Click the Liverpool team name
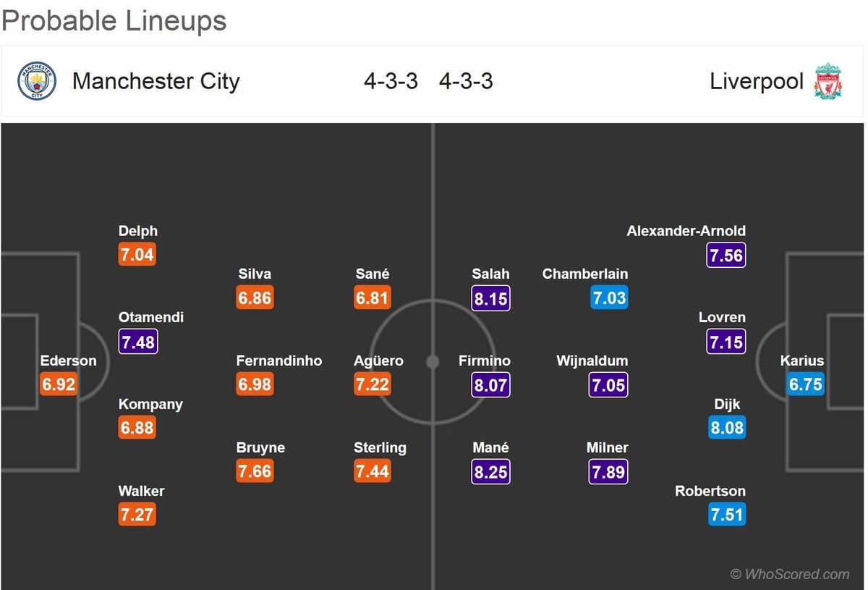 pyautogui.click(x=757, y=81)
